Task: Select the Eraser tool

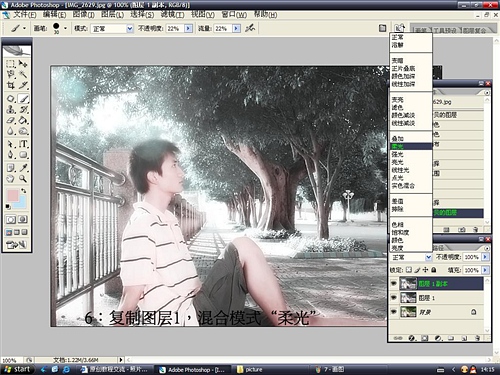Action: click(x=11, y=120)
